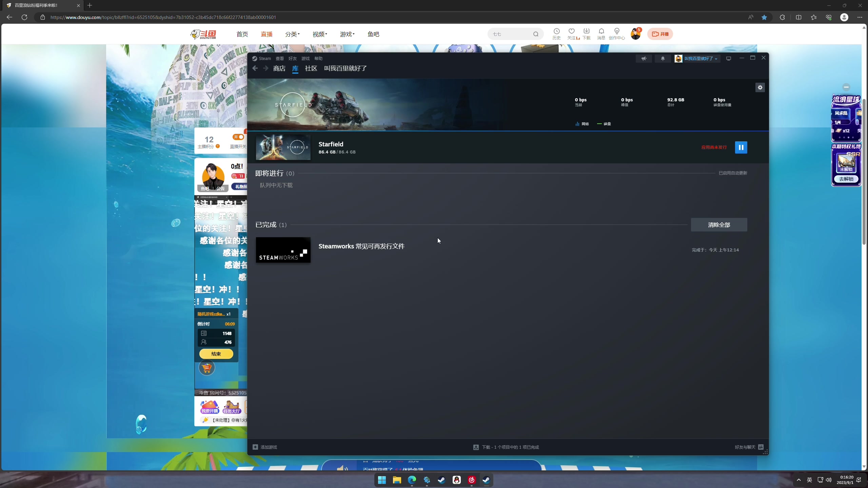This screenshot has width=868, height=488.
Task: Open the browser Extensions icon
Action: (x=782, y=17)
